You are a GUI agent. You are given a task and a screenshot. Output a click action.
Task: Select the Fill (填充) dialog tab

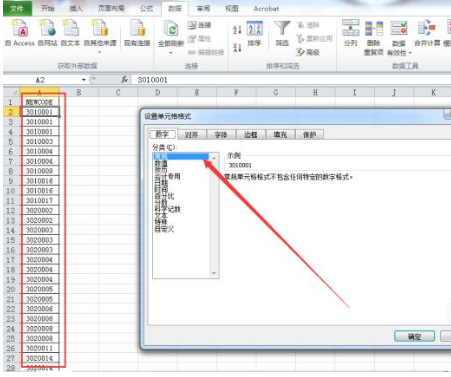[x=280, y=135]
